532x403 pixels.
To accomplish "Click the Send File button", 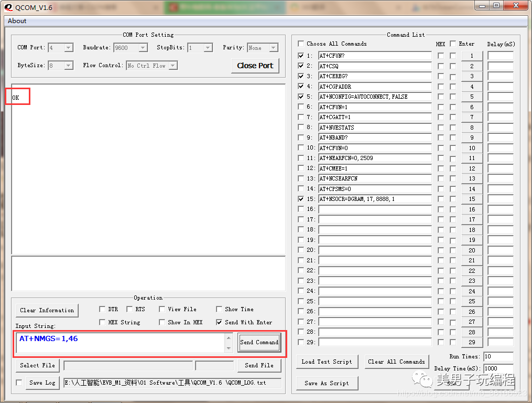I will (259, 365).
